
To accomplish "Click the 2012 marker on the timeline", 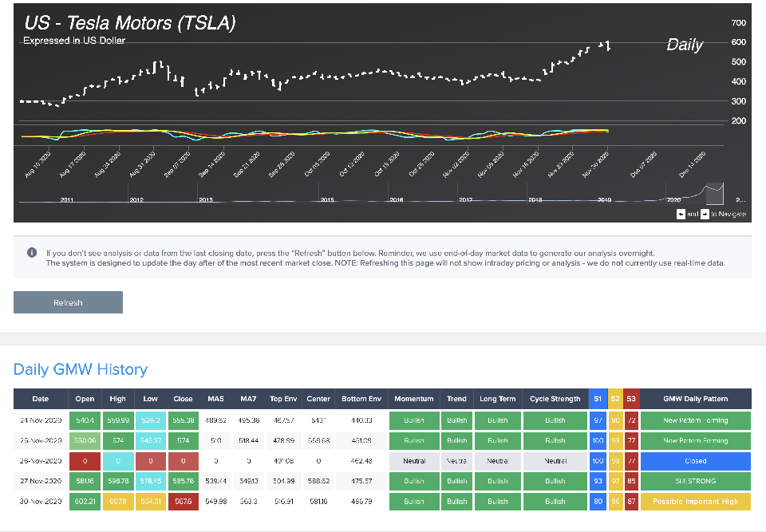I will click(x=136, y=199).
